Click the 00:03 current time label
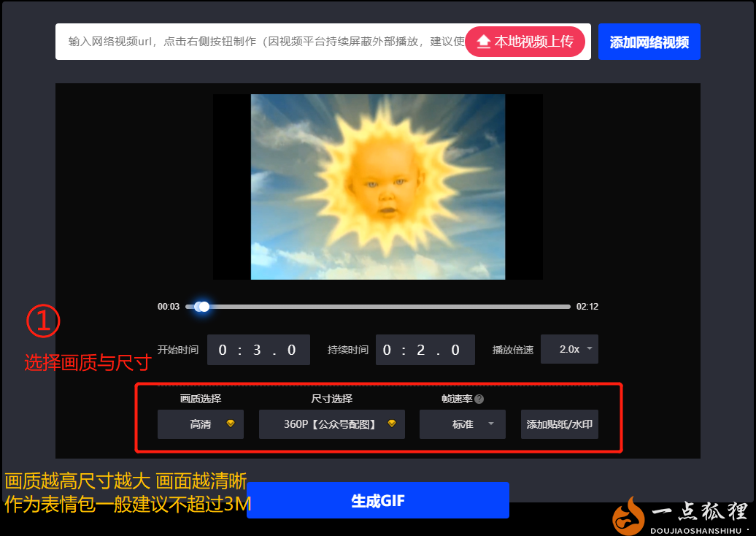Viewport: 756px width, 536px height. pos(169,307)
